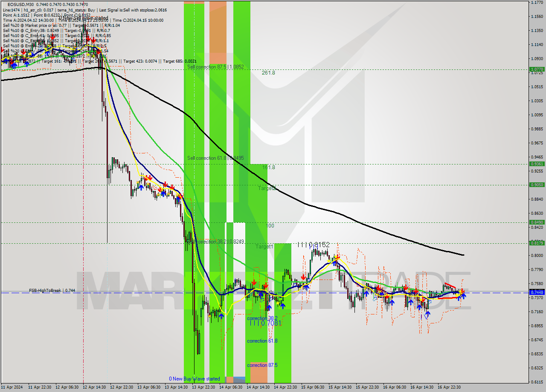The image size is (546, 392).
Task: Click the 'Sell correction 61.8 | 0.9495' label
Action: tap(215, 158)
